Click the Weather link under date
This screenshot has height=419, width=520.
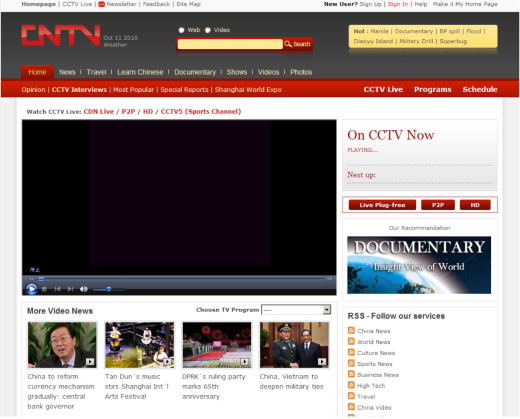tap(115, 45)
